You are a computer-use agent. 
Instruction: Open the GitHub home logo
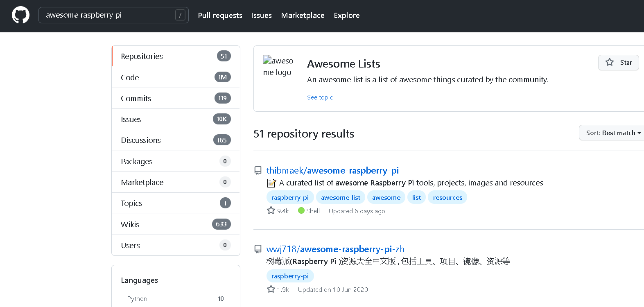(x=20, y=15)
